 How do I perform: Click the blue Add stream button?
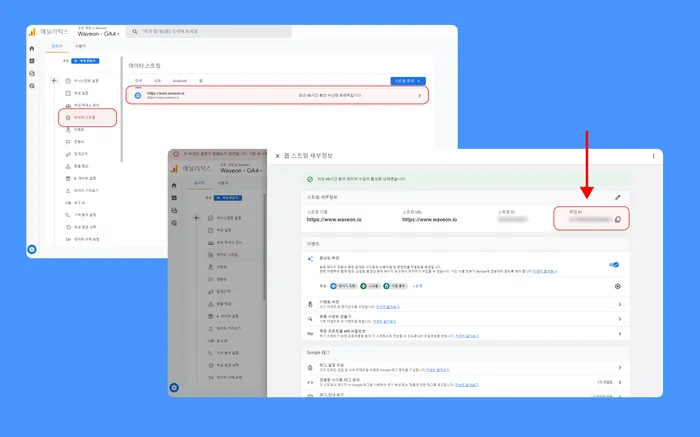[408, 79]
